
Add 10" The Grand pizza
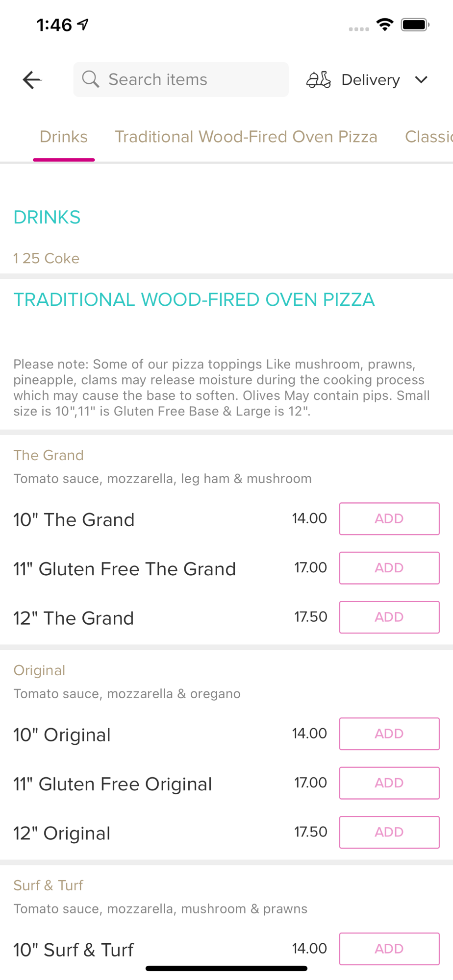coord(389,518)
